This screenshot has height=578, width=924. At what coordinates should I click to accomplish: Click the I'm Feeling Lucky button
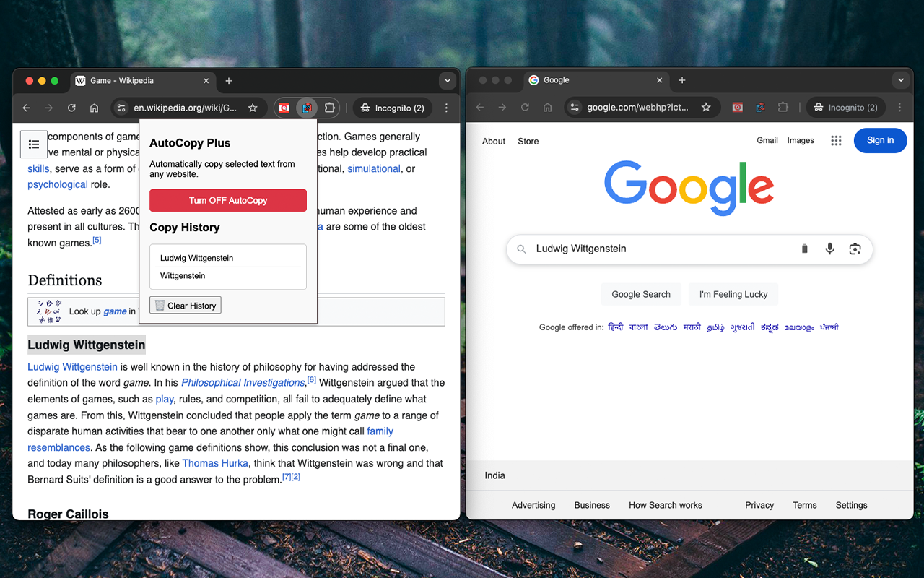(x=733, y=294)
